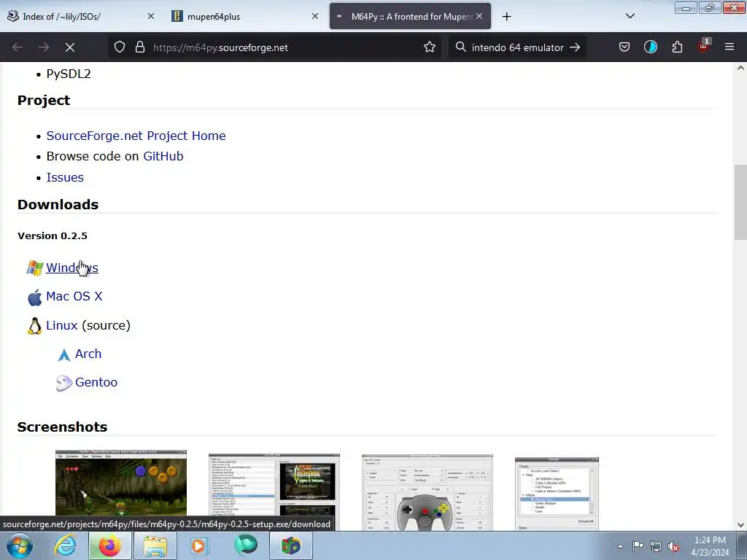Close the mupen64plus tab
This screenshot has height=560, width=747.
point(315,16)
